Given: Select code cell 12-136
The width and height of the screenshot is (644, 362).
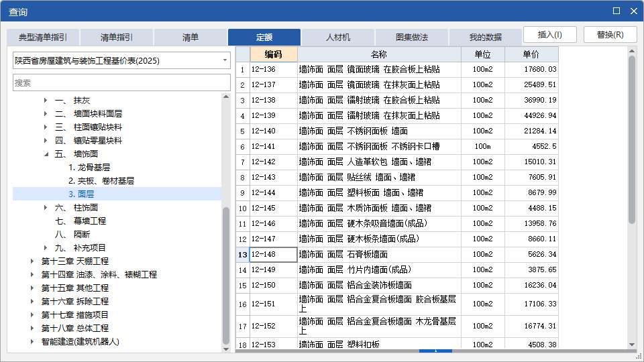Looking at the screenshot, I should click(x=274, y=69).
